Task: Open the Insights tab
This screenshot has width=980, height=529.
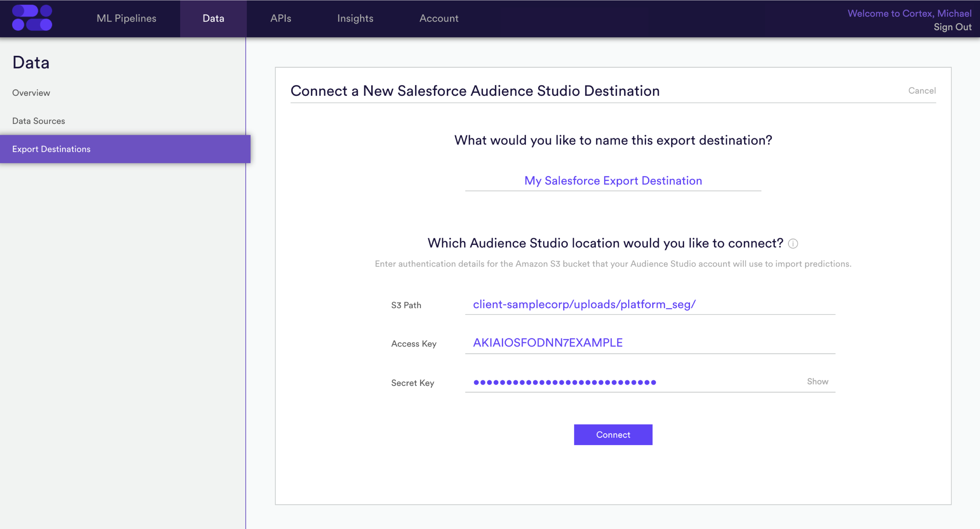Action: [355, 18]
